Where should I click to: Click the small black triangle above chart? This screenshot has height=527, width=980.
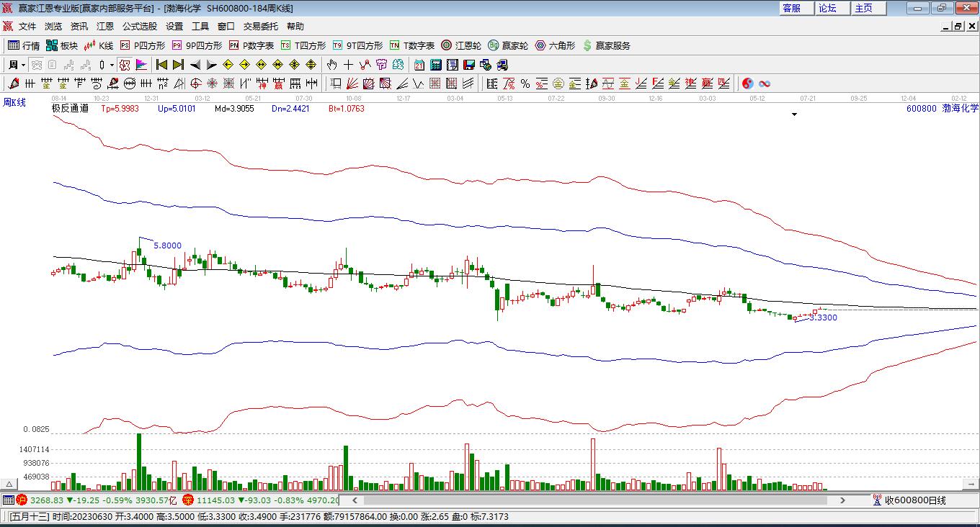pos(794,114)
